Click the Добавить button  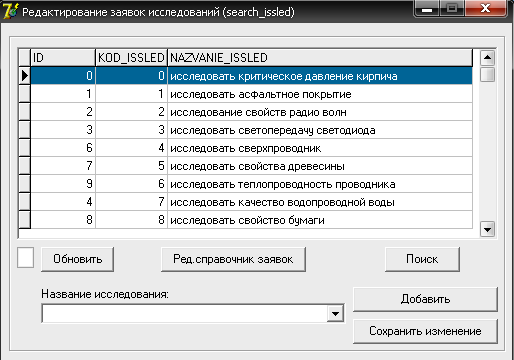tap(425, 299)
